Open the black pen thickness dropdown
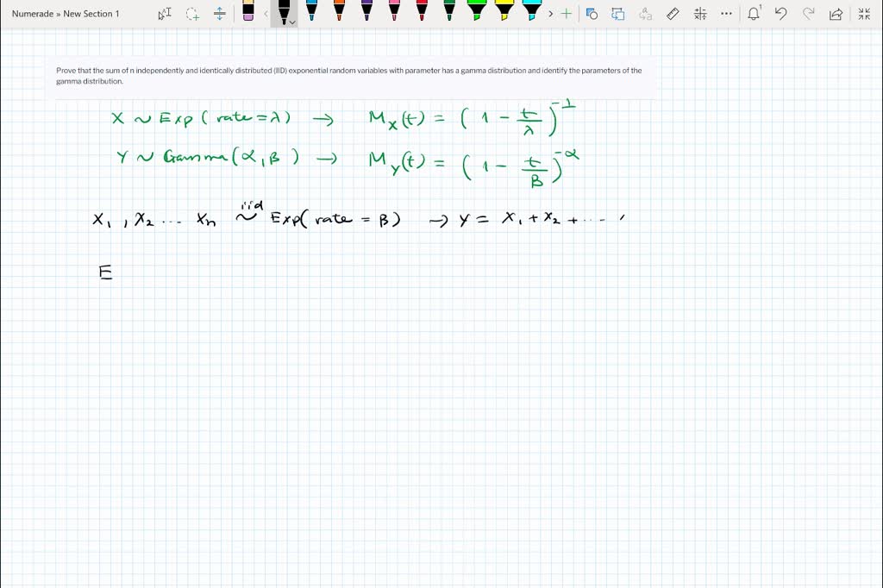This screenshot has height=588, width=883. 294,21
